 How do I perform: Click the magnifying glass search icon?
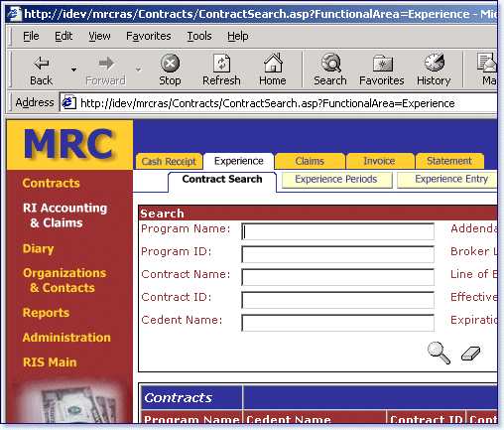coord(439,353)
